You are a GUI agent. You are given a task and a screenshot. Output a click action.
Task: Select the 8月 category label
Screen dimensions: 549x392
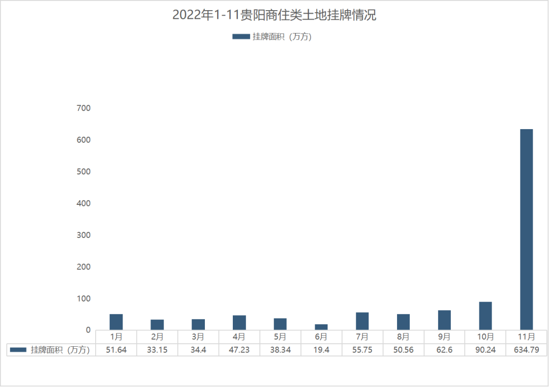point(403,337)
